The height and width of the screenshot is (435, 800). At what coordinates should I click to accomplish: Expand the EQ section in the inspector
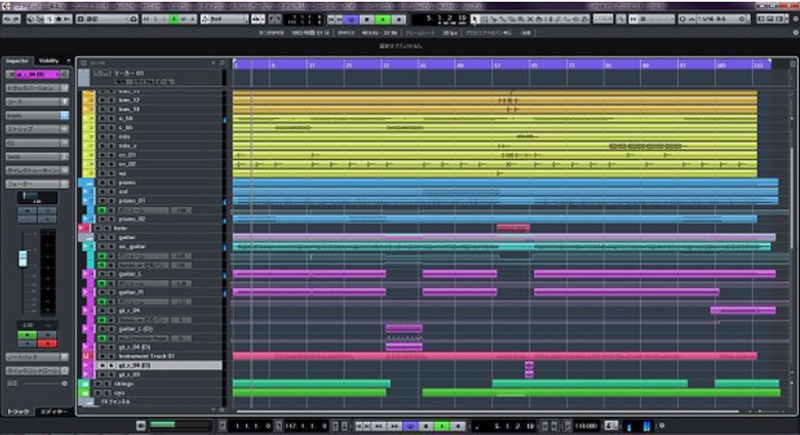click(x=37, y=143)
